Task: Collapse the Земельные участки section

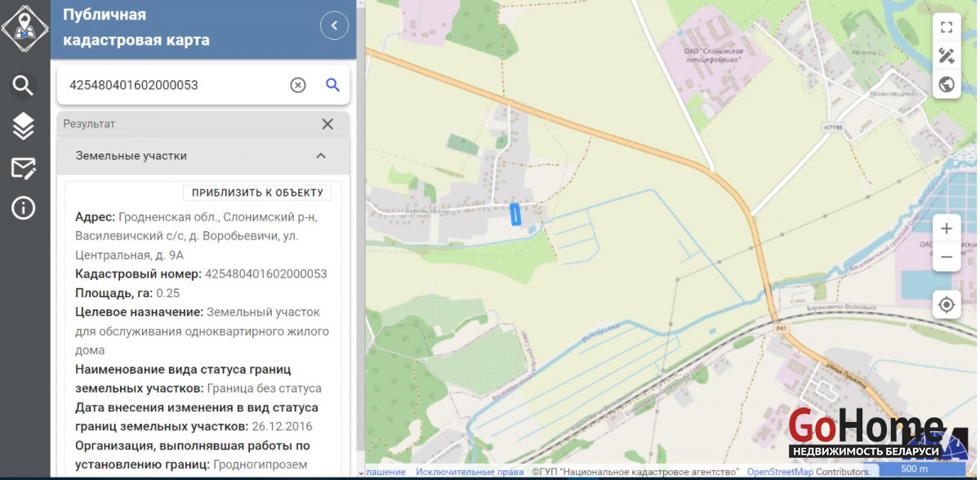Action: click(x=321, y=156)
